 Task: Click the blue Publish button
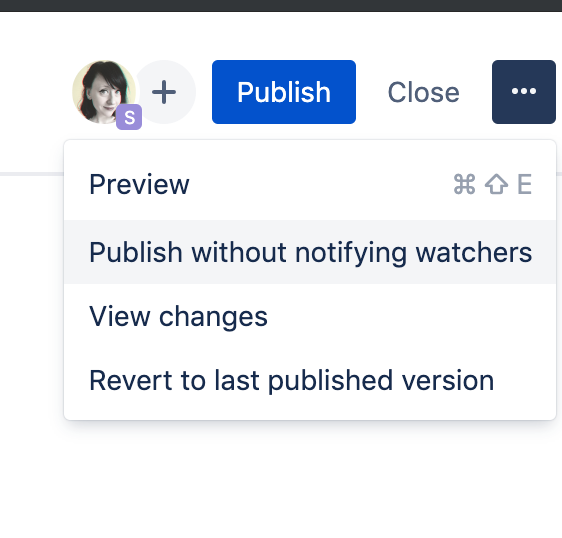pyautogui.click(x=284, y=92)
